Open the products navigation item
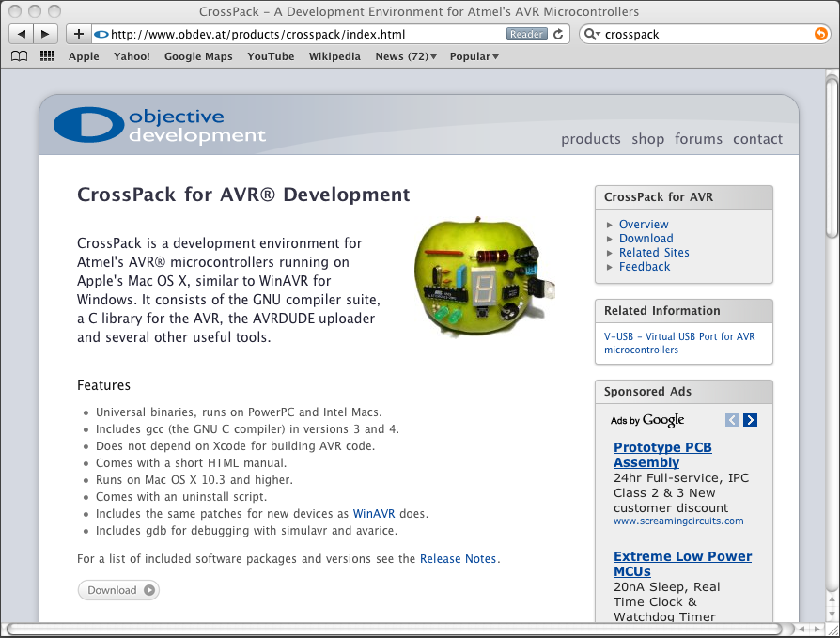 tap(591, 139)
